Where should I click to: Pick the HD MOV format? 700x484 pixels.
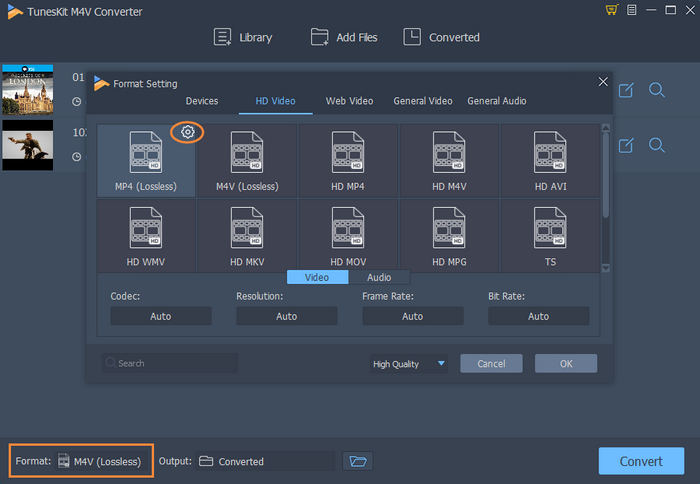(348, 236)
